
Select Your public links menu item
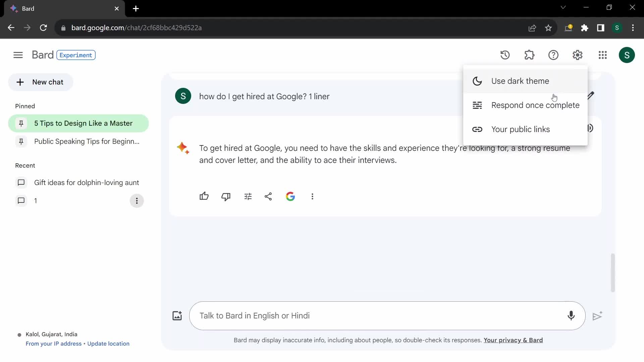521,129
